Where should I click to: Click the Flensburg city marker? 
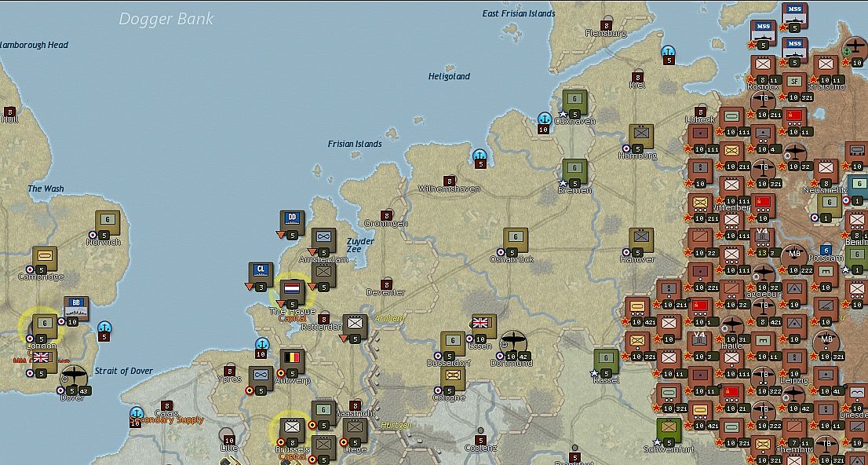point(607,24)
